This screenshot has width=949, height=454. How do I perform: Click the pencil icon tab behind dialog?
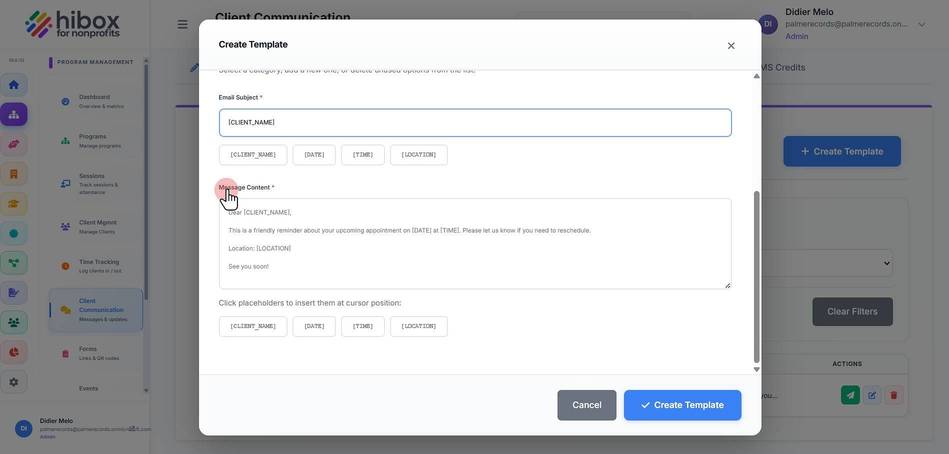click(194, 68)
